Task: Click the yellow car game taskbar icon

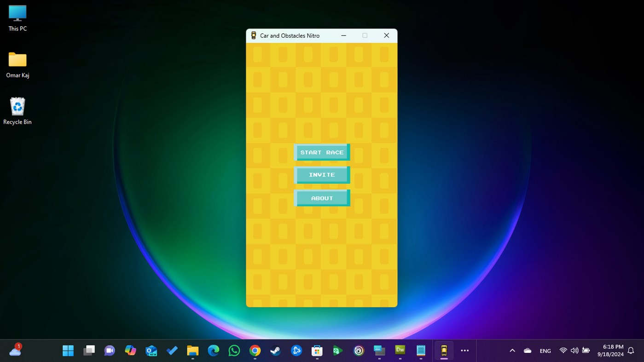Action: (x=444, y=351)
